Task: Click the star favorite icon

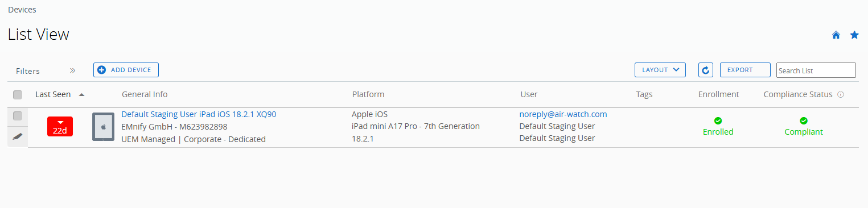Action: pyautogui.click(x=854, y=35)
